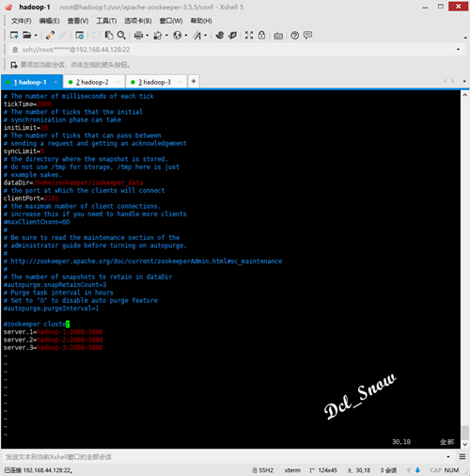Expand the Print dropdown arrow
Screen dimensions: 470x476
[x=147, y=35]
